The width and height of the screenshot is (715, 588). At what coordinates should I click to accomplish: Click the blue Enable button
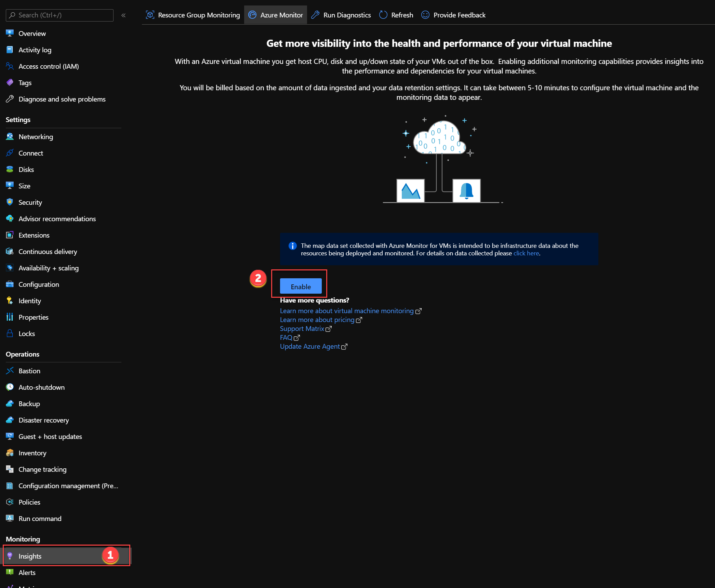click(x=301, y=286)
